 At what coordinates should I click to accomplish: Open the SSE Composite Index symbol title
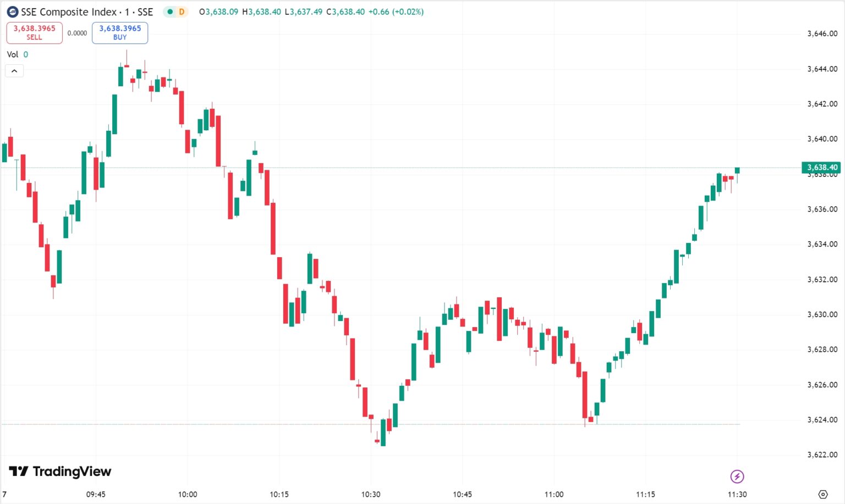[x=87, y=12]
